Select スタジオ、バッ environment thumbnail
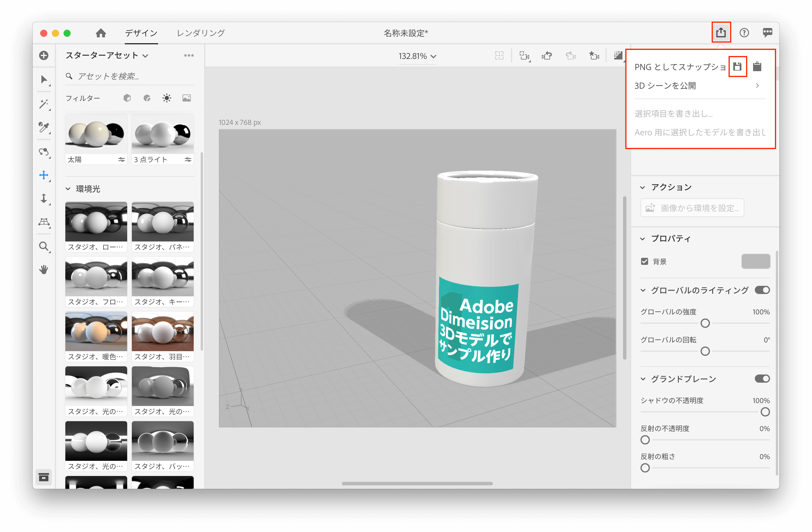The height and width of the screenshot is (532, 812). [x=162, y=441]
